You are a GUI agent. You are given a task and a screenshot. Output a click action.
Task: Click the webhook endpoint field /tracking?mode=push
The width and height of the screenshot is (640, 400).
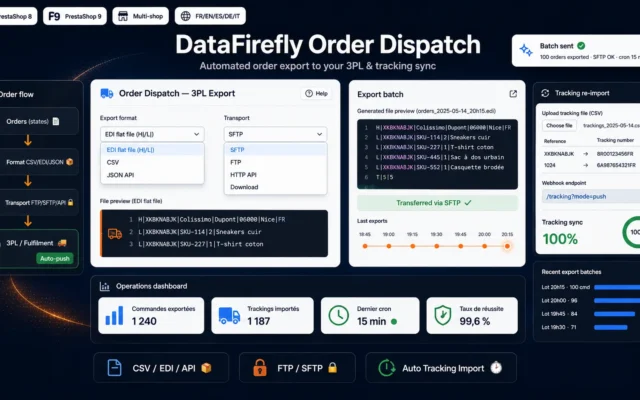point(591,196)
